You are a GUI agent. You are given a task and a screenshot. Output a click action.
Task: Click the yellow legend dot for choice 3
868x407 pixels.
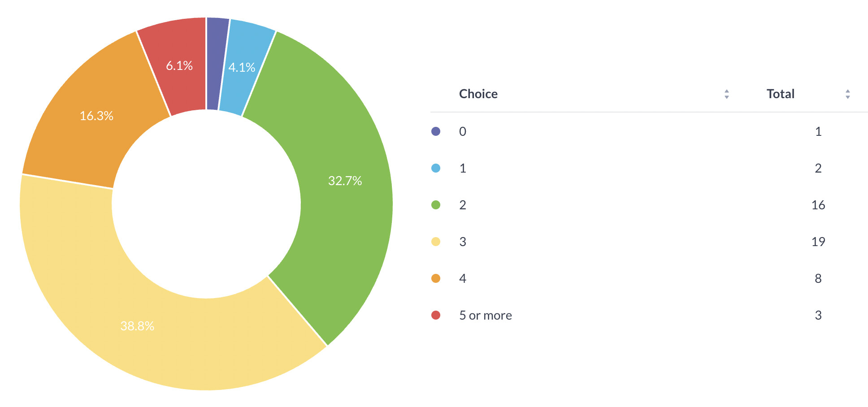pos(436,242)
